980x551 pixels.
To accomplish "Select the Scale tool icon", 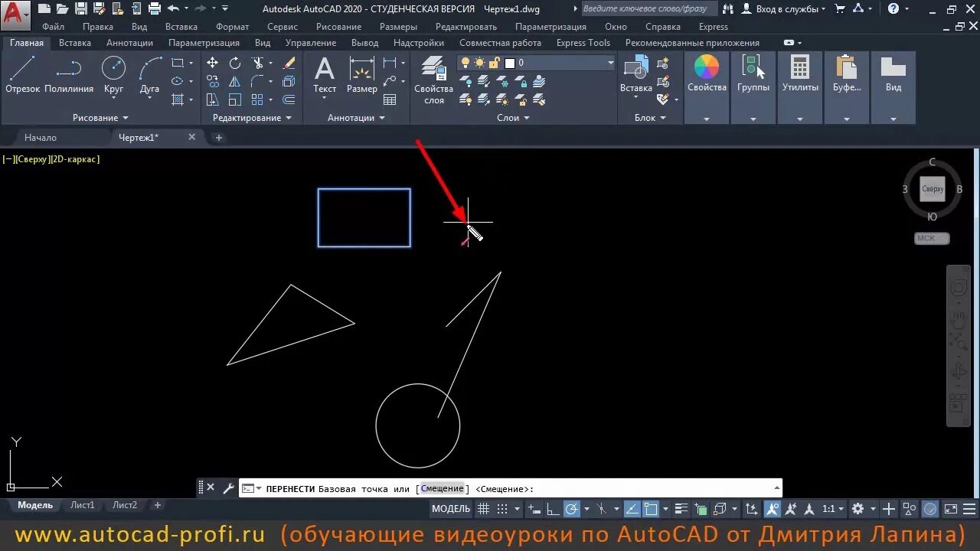I will pos(234,99).
